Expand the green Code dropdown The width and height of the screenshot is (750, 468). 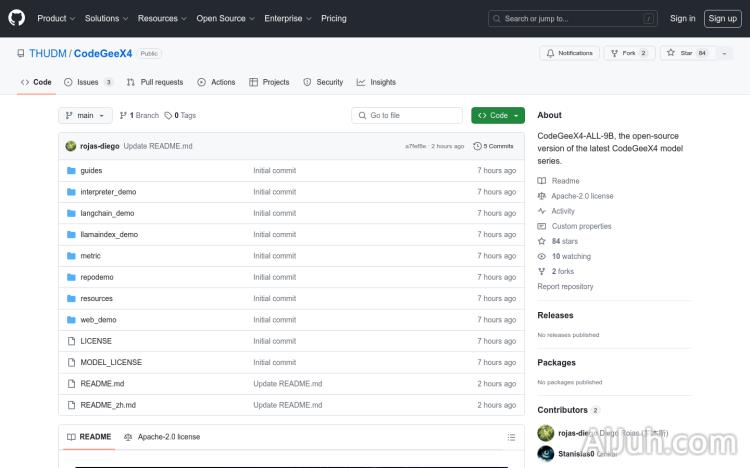pyautogui.click(x=498, y=115)
